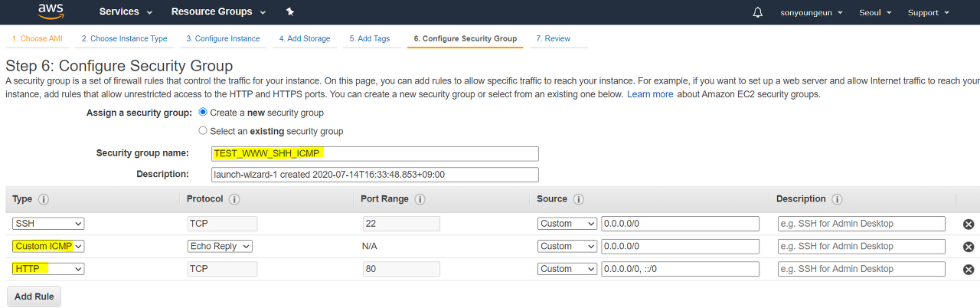Image resolution: width=980 pixels, height=308 pixels.
Task: Remove the HTTP rule with X icon
Action: [969, 270]
